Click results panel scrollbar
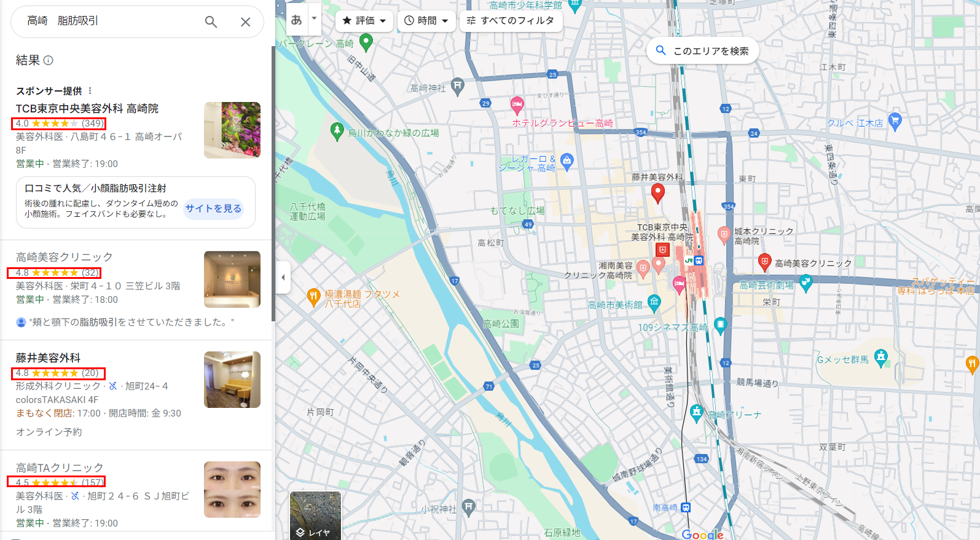 (x=273, y=183)
